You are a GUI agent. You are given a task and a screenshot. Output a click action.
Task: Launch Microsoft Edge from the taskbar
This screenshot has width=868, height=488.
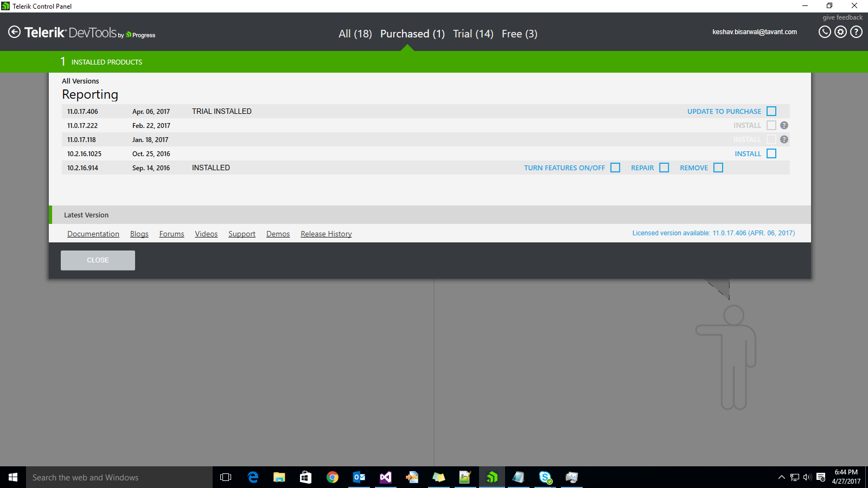coord(253,477)
